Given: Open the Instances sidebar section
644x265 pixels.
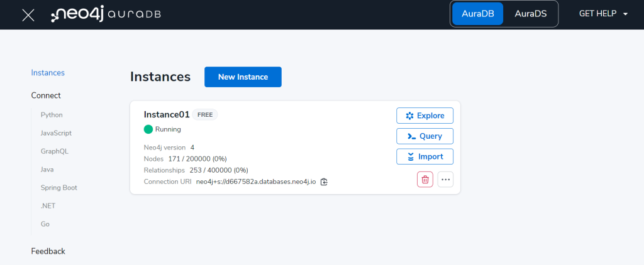Looking at the screenshot, I should coord(48,73).
